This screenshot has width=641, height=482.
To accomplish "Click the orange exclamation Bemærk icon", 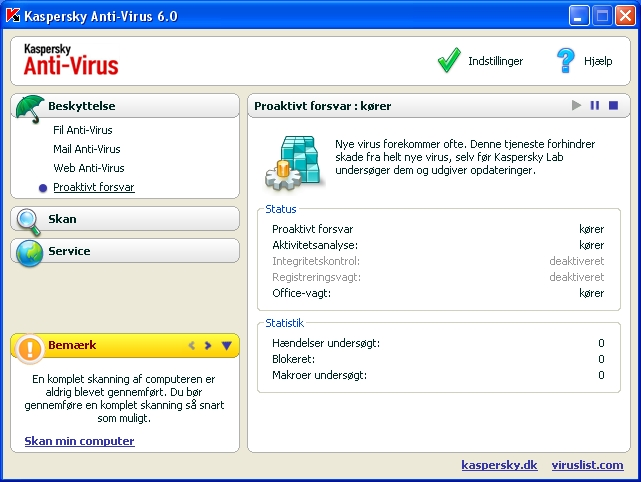I will pyautogui.click(x=29, y=349).
